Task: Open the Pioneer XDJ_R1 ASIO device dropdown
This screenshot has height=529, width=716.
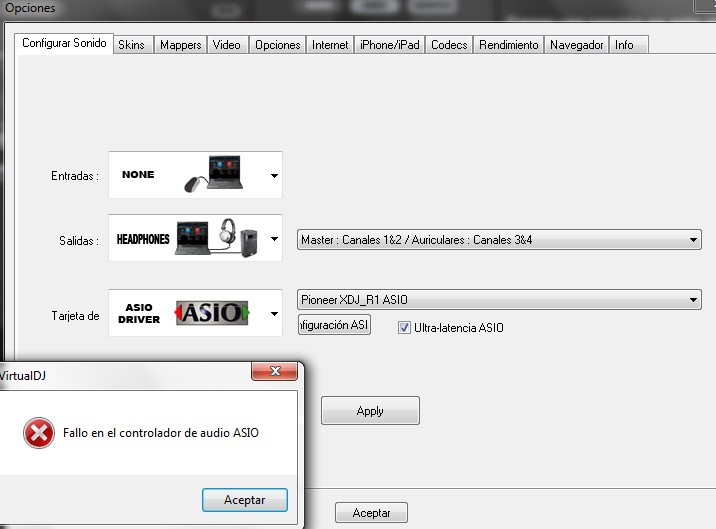Action: (499, 300)
